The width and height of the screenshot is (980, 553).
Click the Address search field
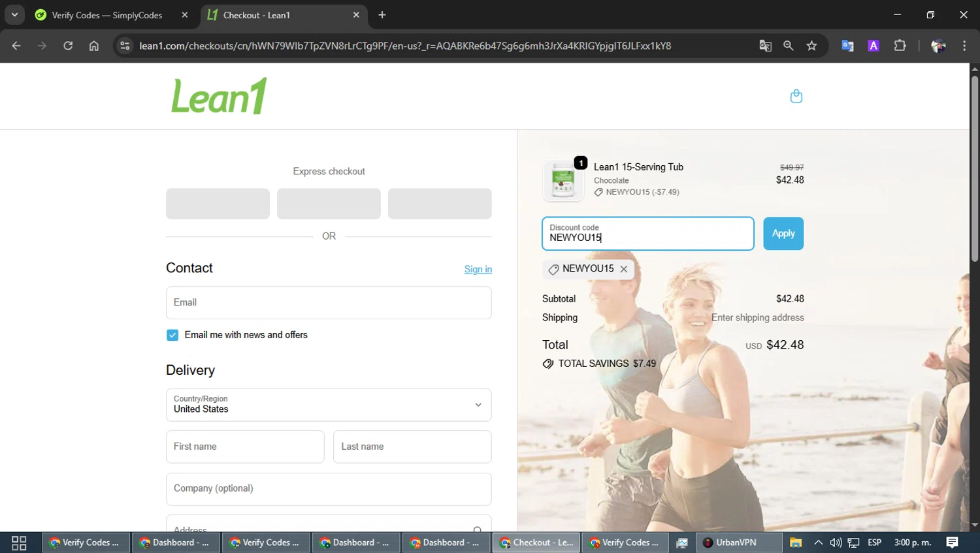[x=329, y=524]
